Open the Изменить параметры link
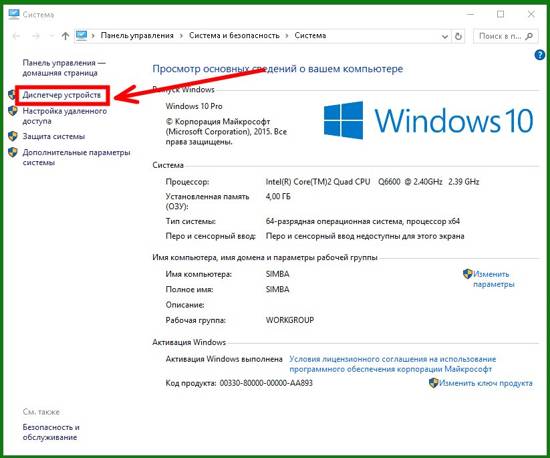The height and width of the screenshot is (458, 550). coord(494,279)
